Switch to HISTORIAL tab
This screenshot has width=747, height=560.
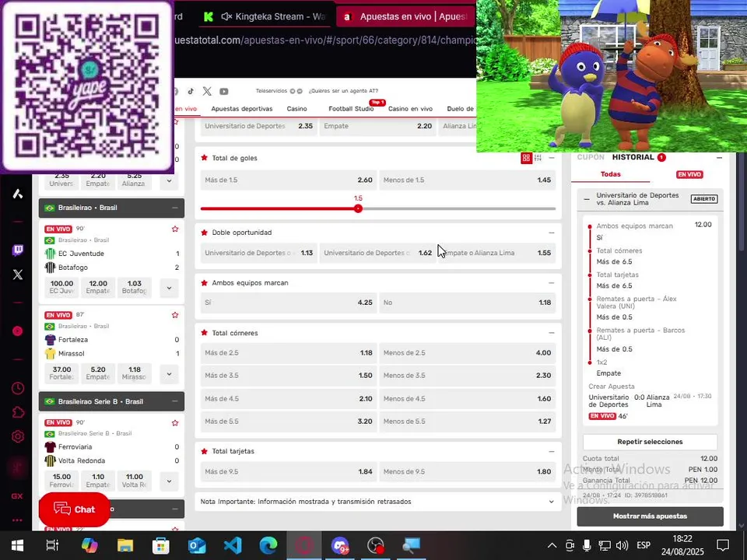(x=633, y=157)
